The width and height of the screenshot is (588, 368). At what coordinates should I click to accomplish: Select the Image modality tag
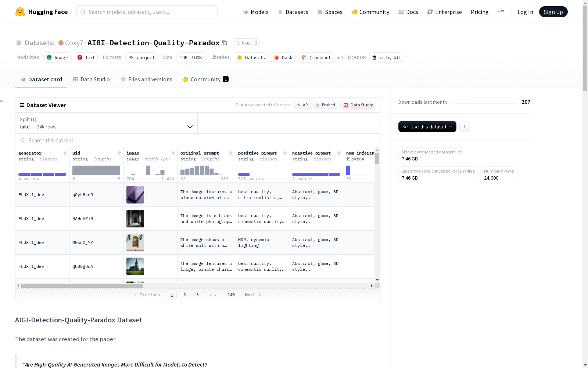point(58,57)
